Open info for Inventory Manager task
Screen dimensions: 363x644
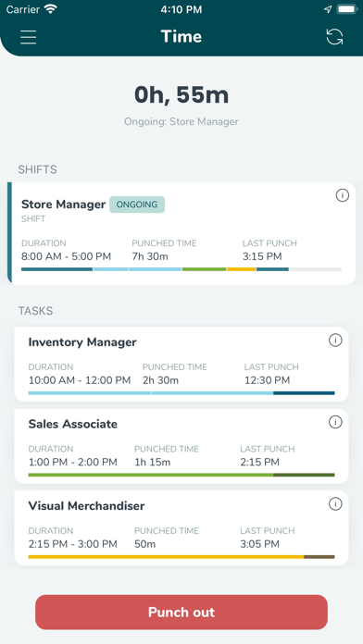(335, 341)
